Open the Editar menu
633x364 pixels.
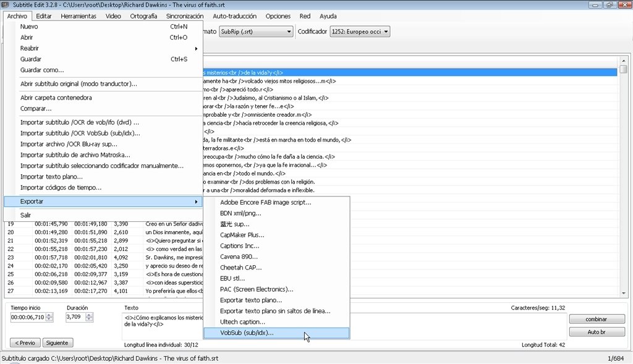pyautogui.click(x=44, y=16)
